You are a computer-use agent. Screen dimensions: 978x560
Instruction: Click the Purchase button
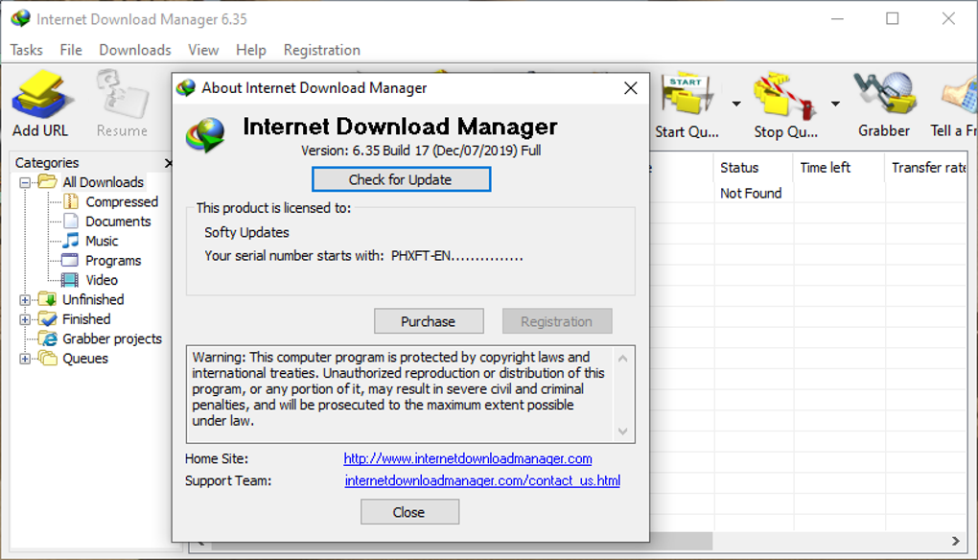[x=429, y=321]
